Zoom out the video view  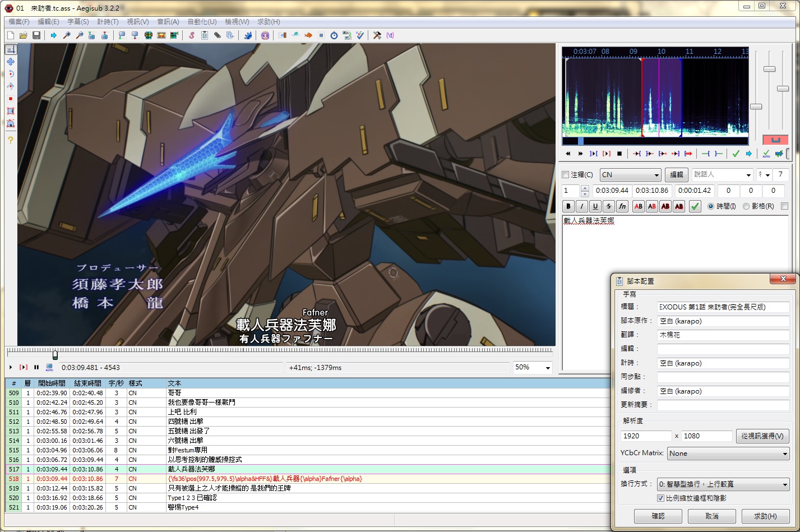pos(80,35)
